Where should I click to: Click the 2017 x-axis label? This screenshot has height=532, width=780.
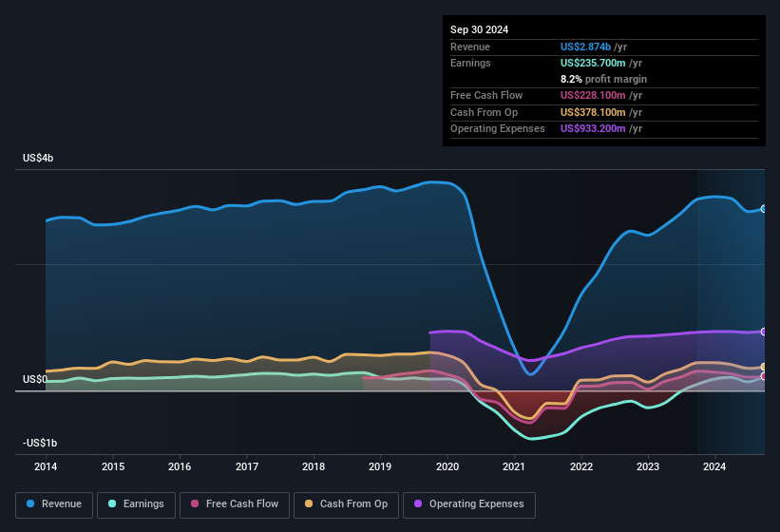[247, 466]
